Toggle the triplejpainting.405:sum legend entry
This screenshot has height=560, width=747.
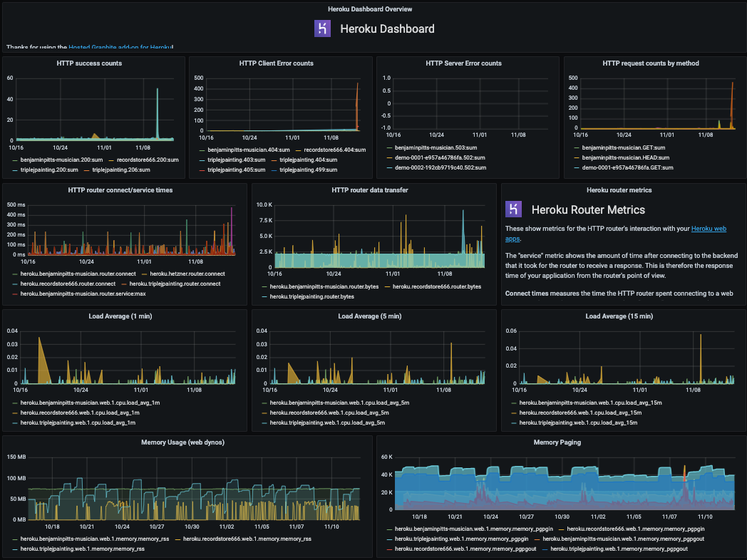[x=237, y=170]
